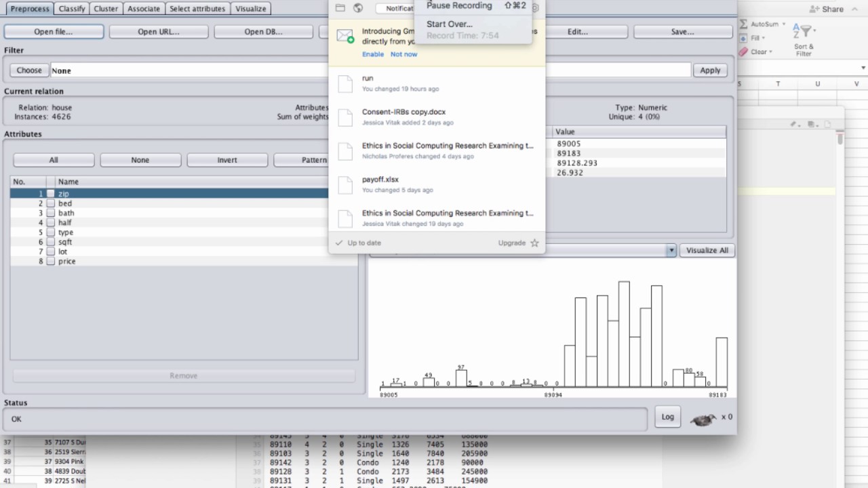
Task: Toggle the price attribute checkbox
Action: click(x=51, y=261)
